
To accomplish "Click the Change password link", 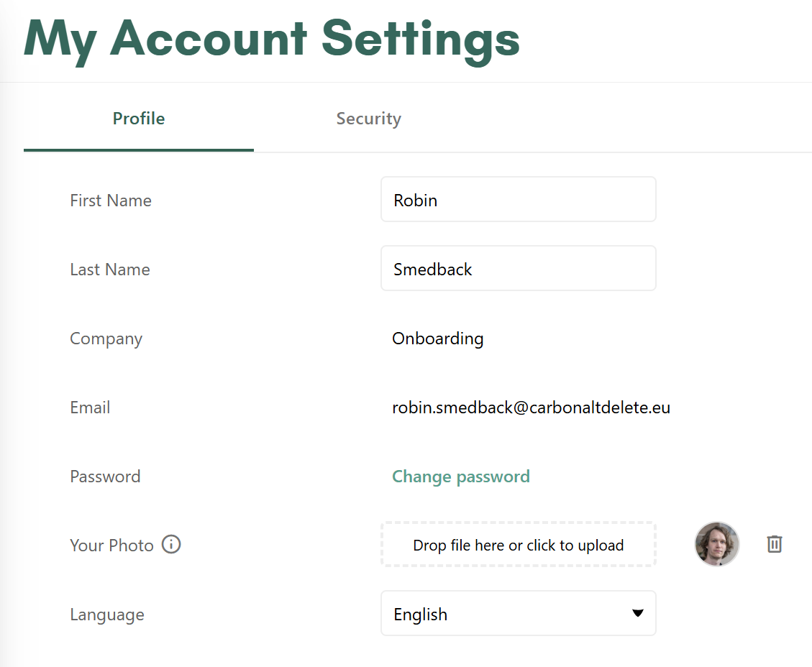I will [x=461, y=477].
